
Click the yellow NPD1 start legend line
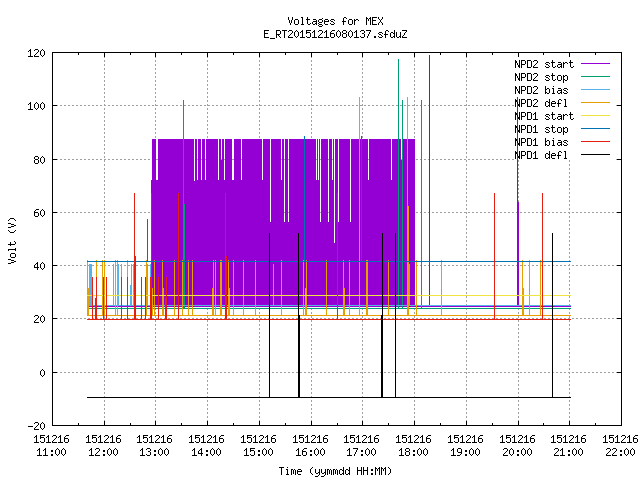point(596,116)
